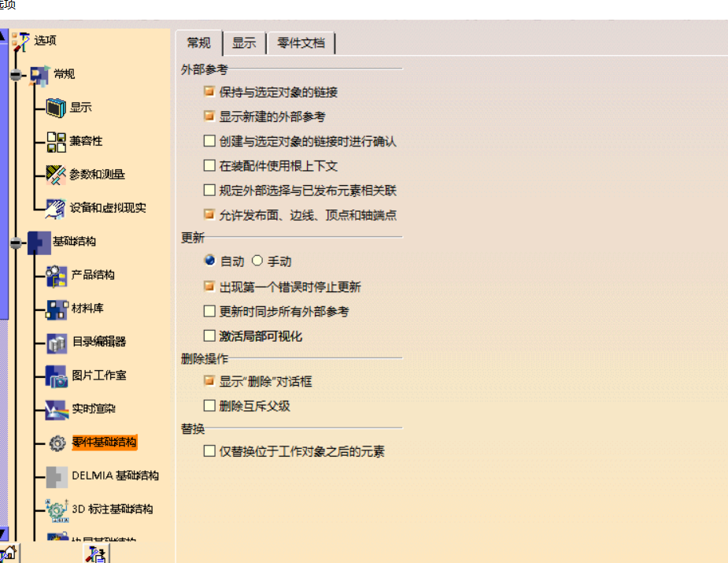Select highlighted 零件基础结构 label
The width and height of the screenshot is (728, 563).
coord(105,443)
